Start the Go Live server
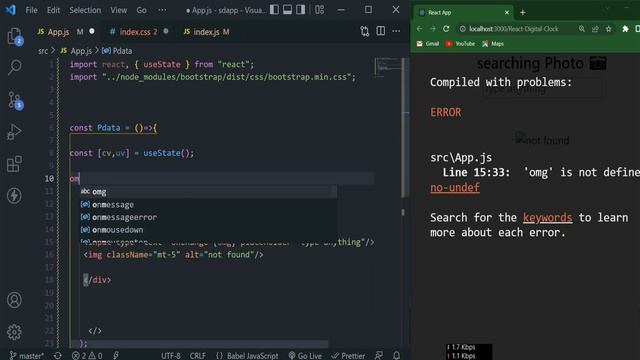Viewport: 640px width, 360px height. tap(305, 356)
